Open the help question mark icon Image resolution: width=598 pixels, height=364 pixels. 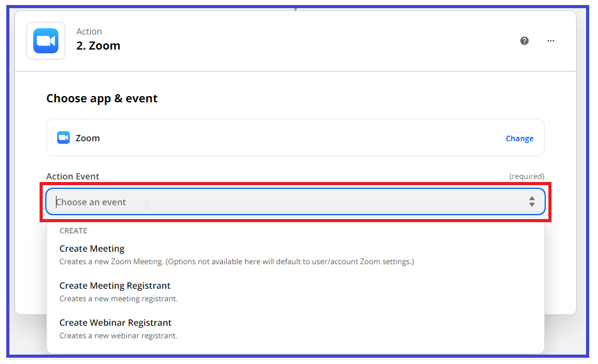tap(525, 41)
